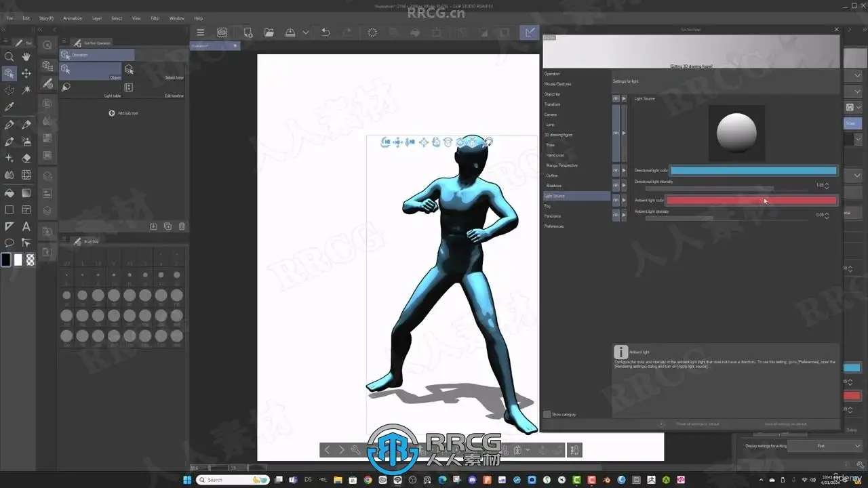Image resolution: width=868 pixels, height=488 pixels.
Task: Create a new canvas file
Action: [x=248, y=33]
